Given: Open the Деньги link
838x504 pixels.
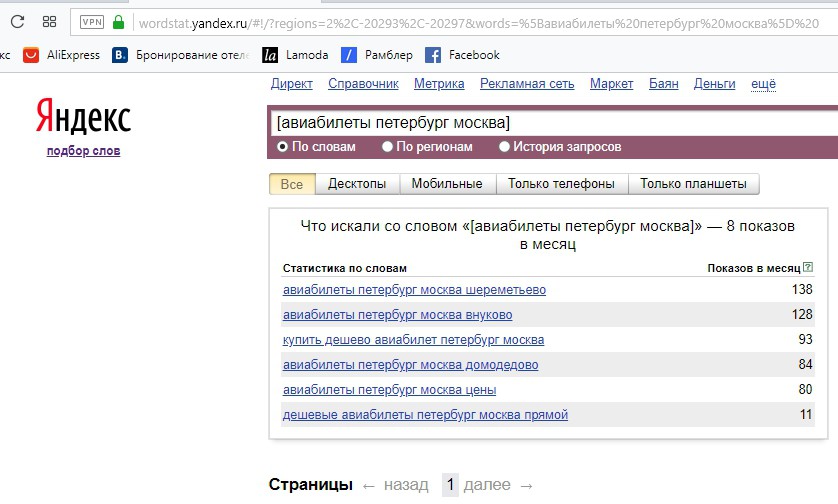Looking at the screenshot, I should pos(715,84).
